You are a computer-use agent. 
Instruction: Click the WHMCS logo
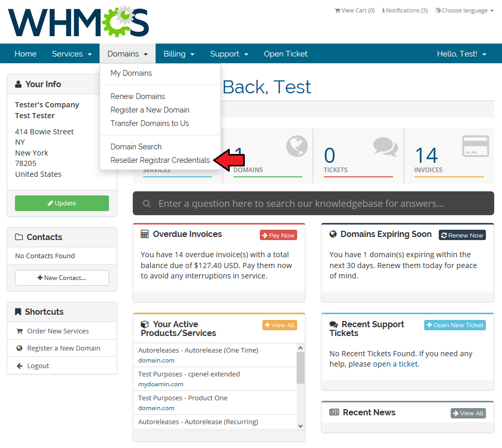78,22
